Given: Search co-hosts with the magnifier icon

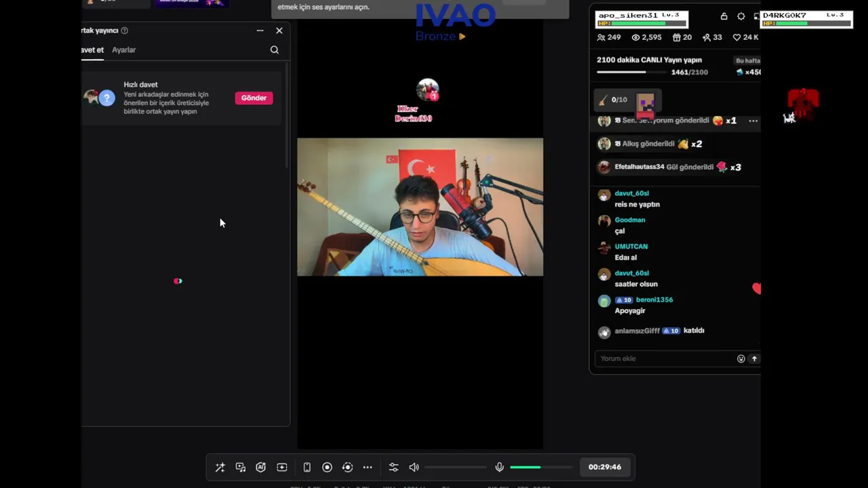Looking at the screenshot, I should point(275,49).
